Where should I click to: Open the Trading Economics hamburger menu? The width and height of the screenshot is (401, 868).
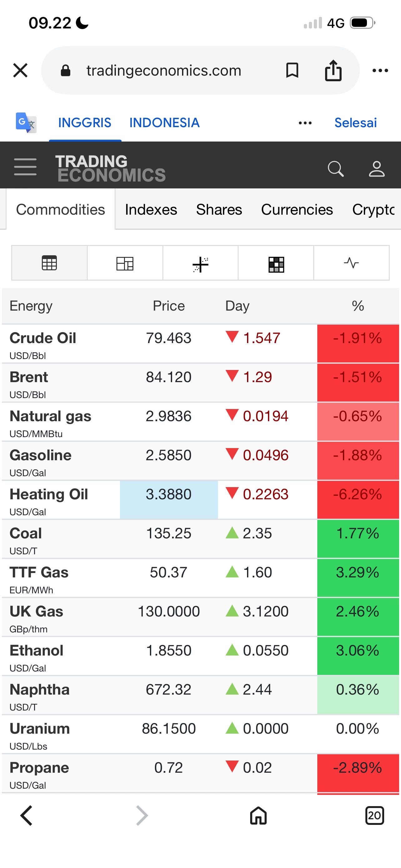click(25, 167)
